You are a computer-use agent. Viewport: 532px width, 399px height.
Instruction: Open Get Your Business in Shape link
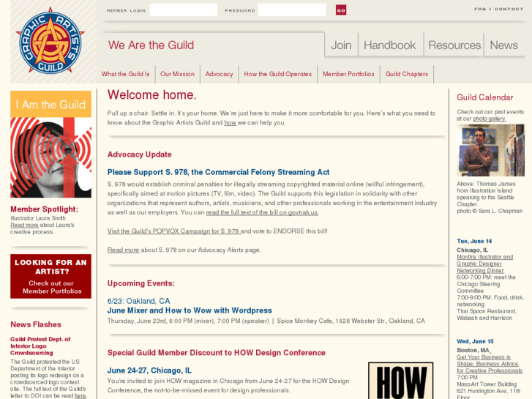point(490,364)
